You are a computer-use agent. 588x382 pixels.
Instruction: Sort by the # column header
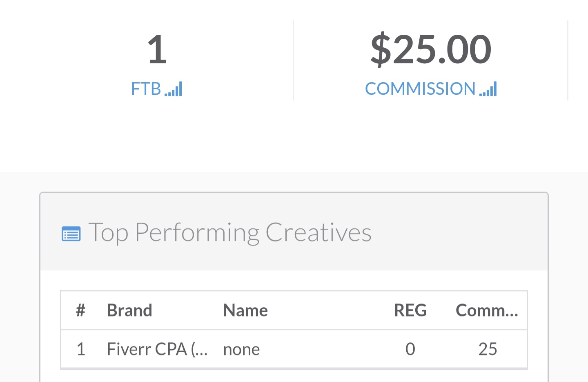[80, 311]
